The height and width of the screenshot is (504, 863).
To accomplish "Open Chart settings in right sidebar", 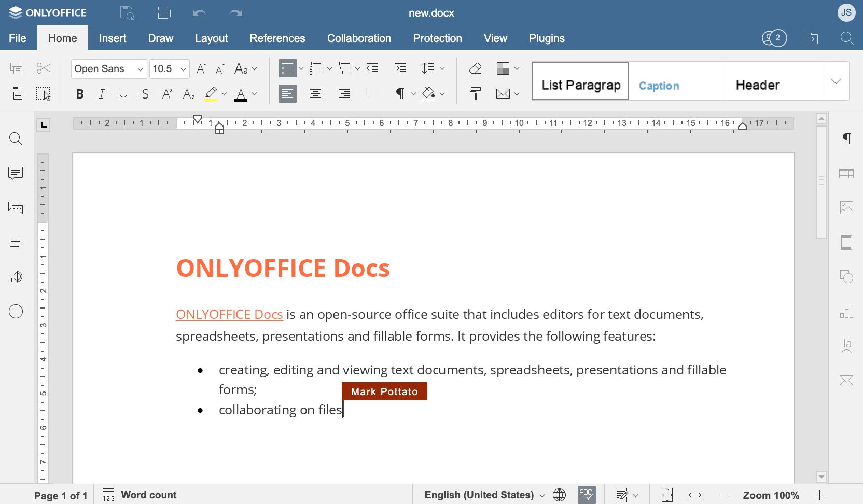I will click(x=846, y=312).
